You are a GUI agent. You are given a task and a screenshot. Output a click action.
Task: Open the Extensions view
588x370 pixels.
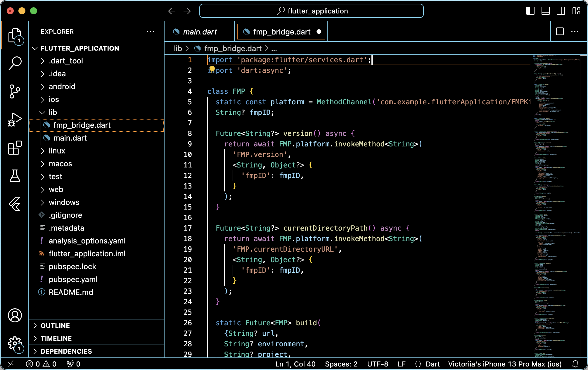tap(15, 148)
